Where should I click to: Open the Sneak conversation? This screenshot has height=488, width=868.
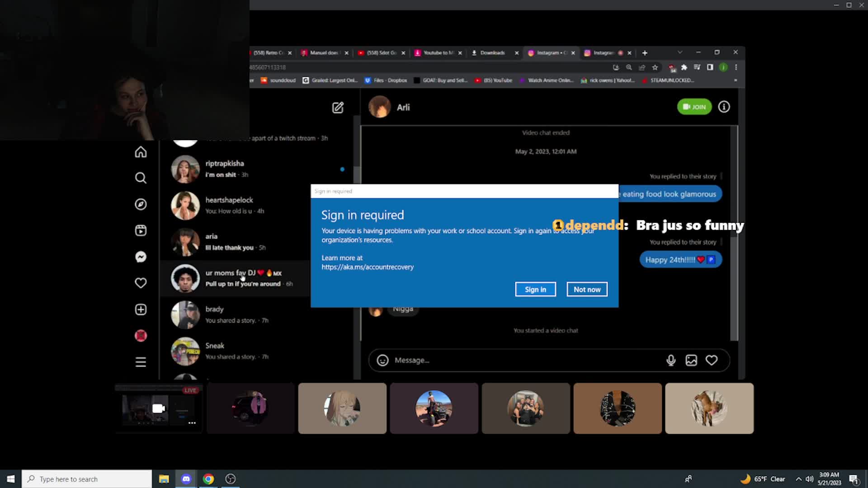click(257, 351)
